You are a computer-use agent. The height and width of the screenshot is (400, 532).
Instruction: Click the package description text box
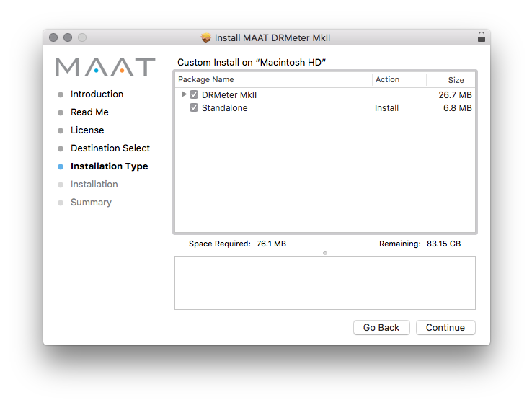coord(325,283)
